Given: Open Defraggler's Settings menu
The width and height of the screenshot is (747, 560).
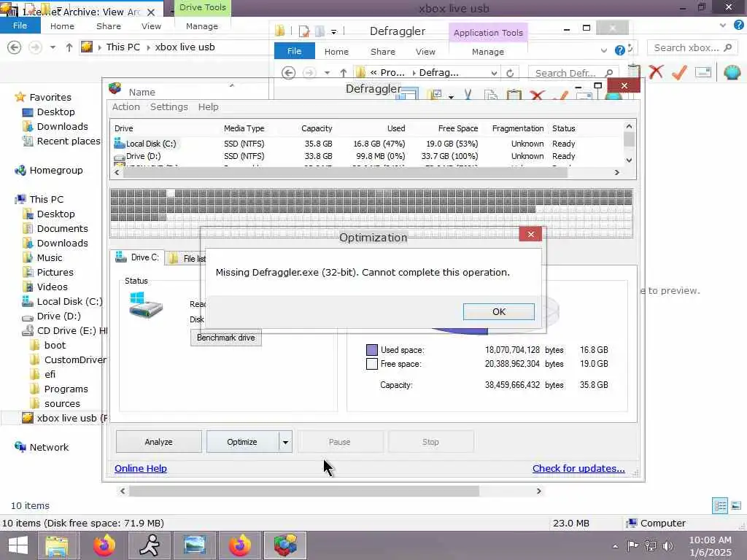Looking at the screenshot, I should (169, 106).
